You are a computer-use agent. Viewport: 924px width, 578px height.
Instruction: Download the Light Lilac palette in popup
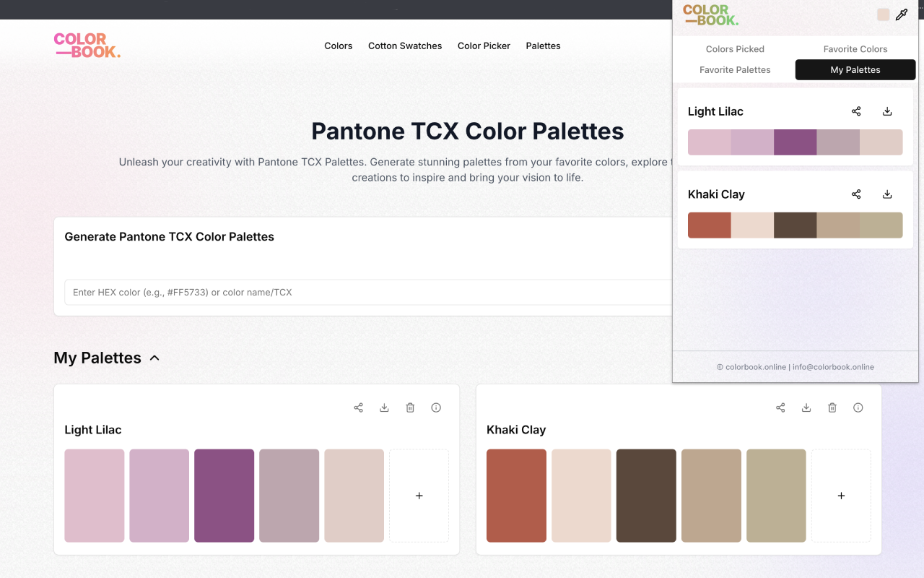pos(888,111)
